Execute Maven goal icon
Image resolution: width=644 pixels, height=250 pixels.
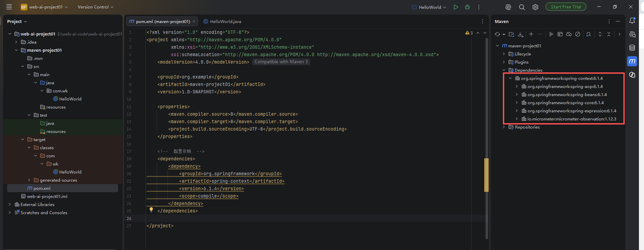560,34
